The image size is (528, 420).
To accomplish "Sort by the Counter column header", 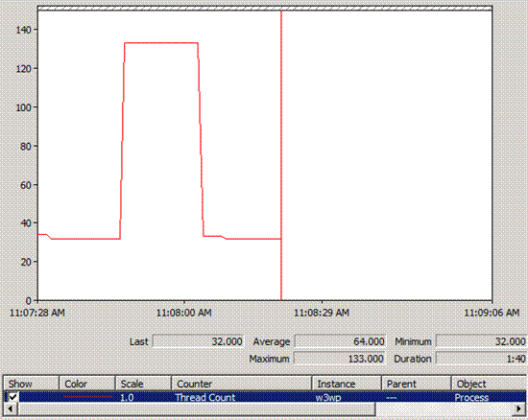I will click(x=241, y=384).
